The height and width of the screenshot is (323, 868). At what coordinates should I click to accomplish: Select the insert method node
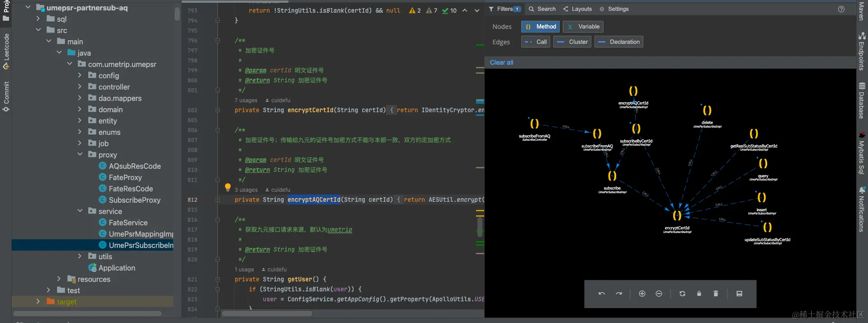(761, 197)
